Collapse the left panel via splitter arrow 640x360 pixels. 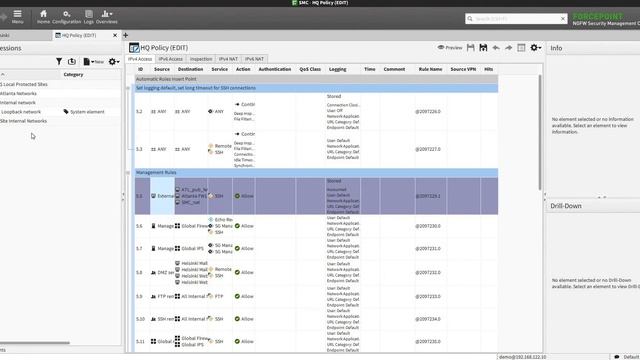coord(123,196)
